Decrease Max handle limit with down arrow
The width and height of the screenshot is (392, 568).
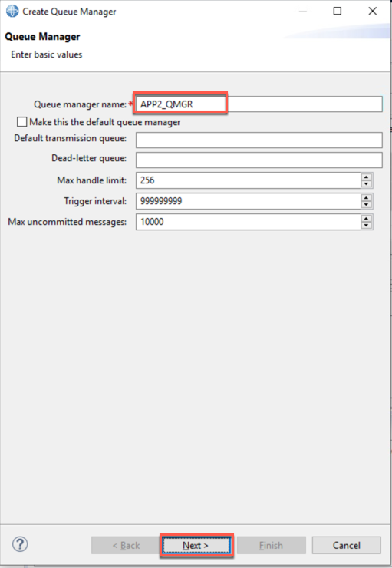coord(366,184)
